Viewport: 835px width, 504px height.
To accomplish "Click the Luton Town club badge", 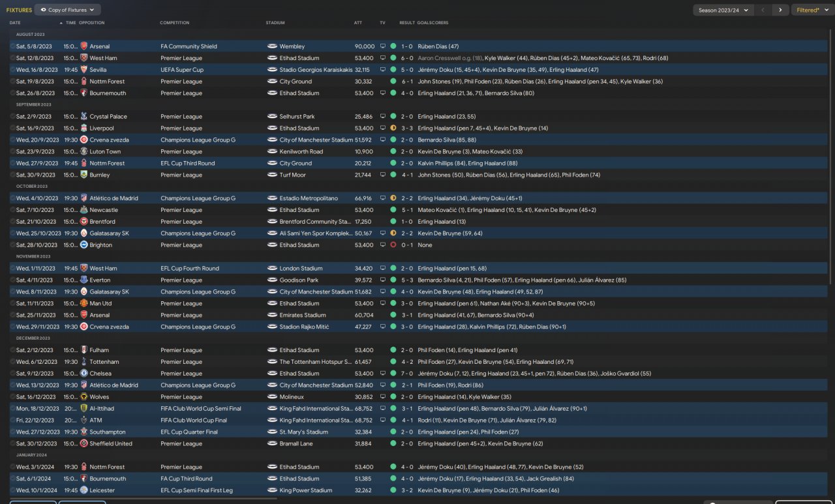I will point(83,152).
